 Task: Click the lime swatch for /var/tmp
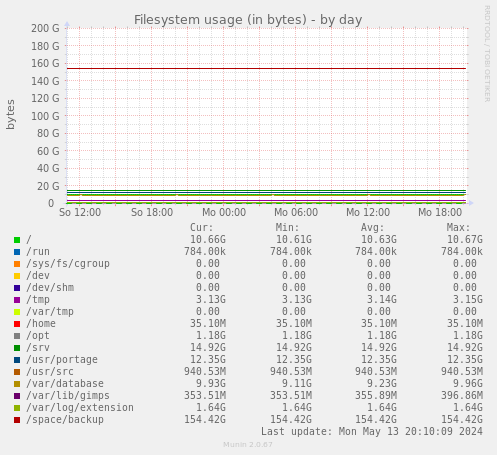tap(17, 312)
